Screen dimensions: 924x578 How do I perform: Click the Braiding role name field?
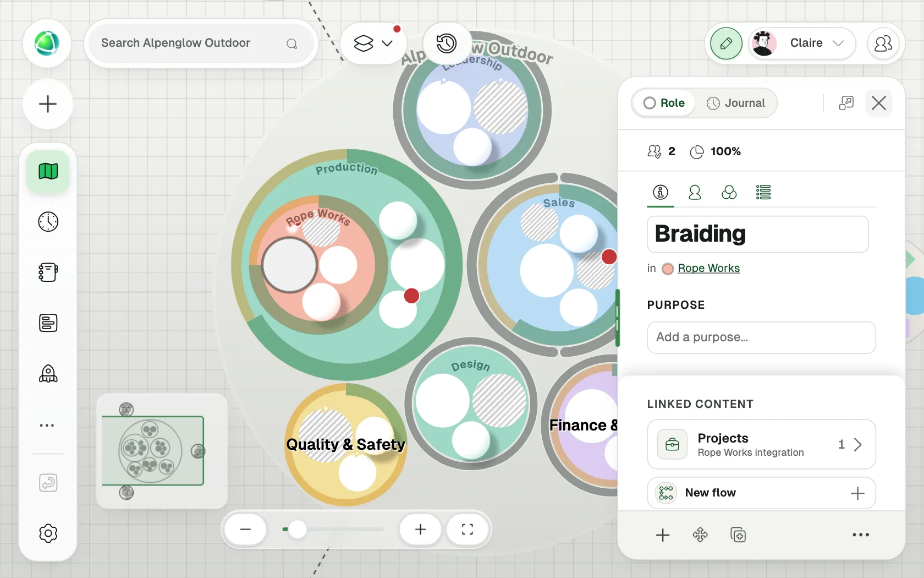(x=758, y=234)
